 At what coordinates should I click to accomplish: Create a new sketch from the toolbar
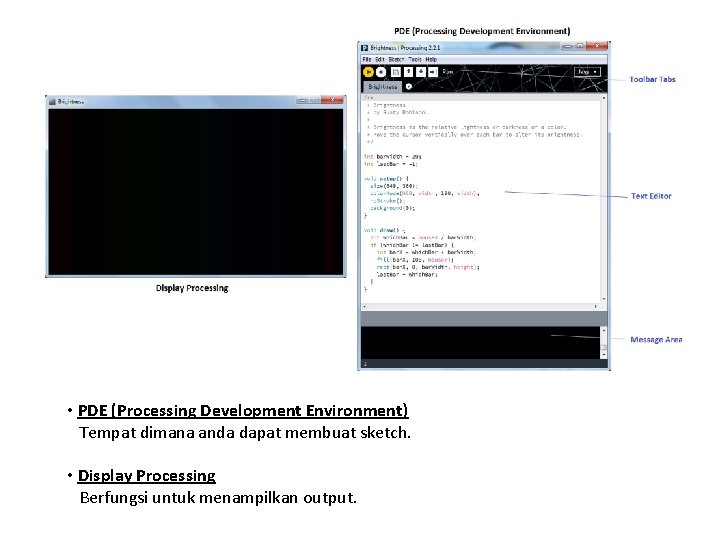(x=395, y=72)
